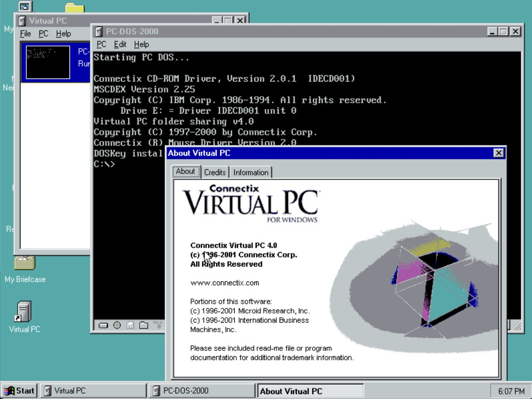Click the floppy disk status icon

point(130,325)
